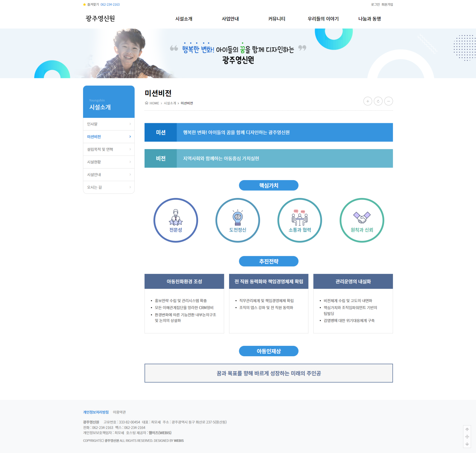
Task: Click the 로그인 link
Action: (x=375, y=4)
